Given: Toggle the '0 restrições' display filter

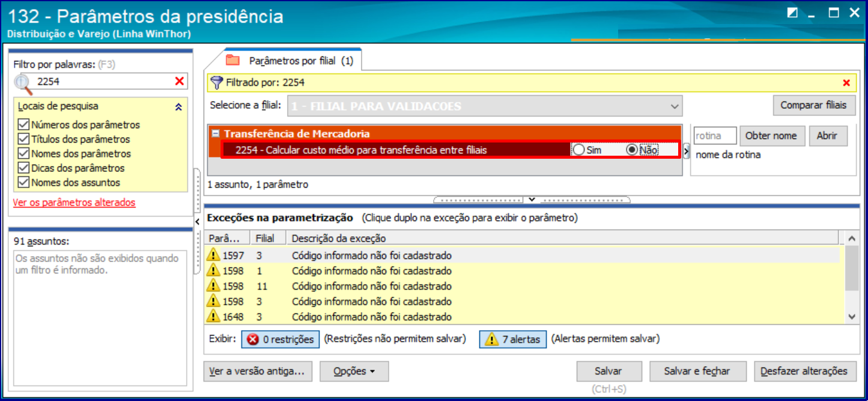Looking at the screenshot, I should pos(280,339).
